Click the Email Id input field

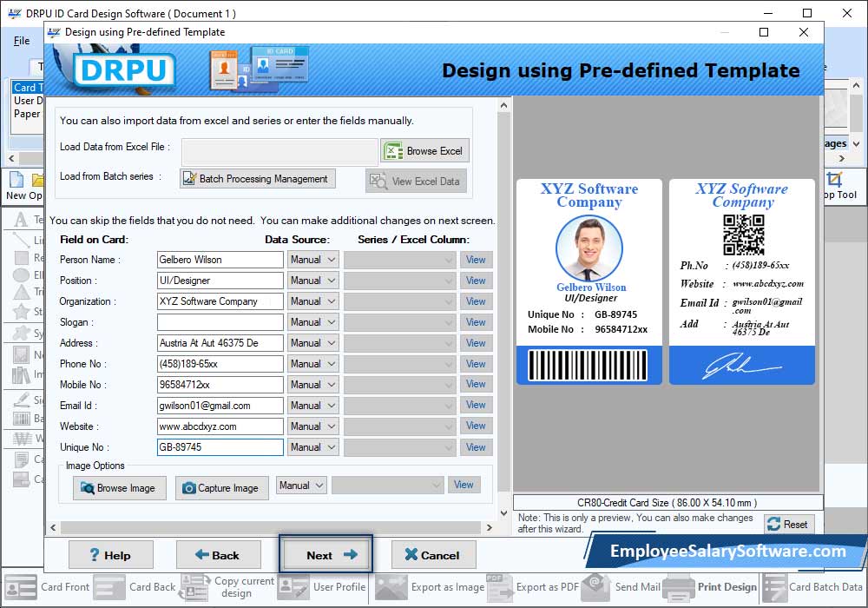220,406
